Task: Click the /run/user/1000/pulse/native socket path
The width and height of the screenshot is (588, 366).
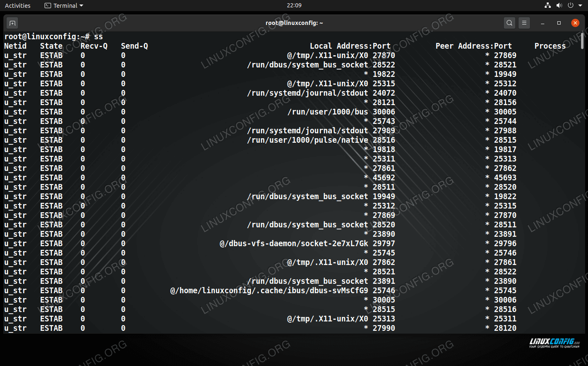Action: [307, 140]
